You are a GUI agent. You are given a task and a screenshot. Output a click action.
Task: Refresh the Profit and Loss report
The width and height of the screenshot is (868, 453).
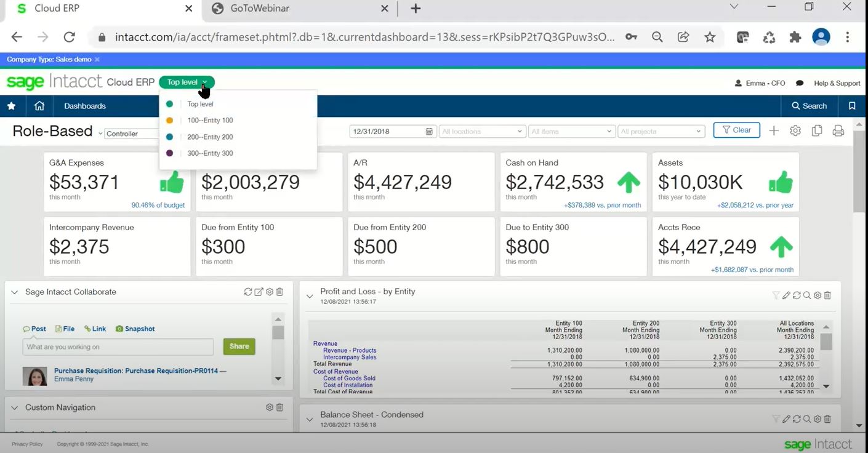[797, 295]
